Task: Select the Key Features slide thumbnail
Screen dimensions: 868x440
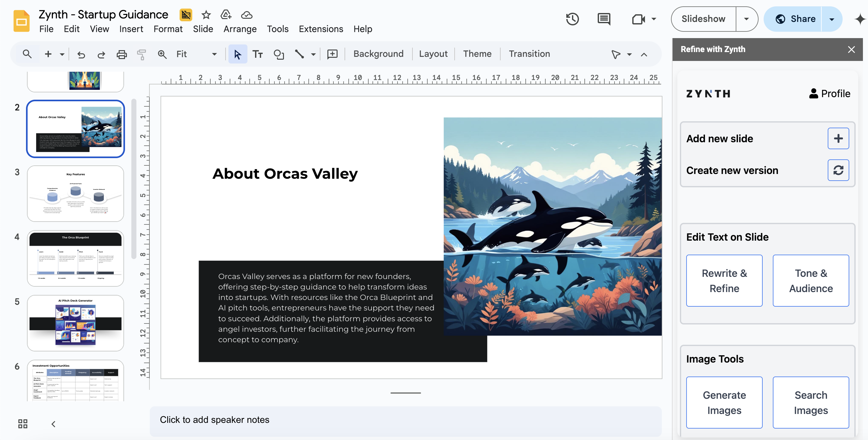Action: (76, 194)
